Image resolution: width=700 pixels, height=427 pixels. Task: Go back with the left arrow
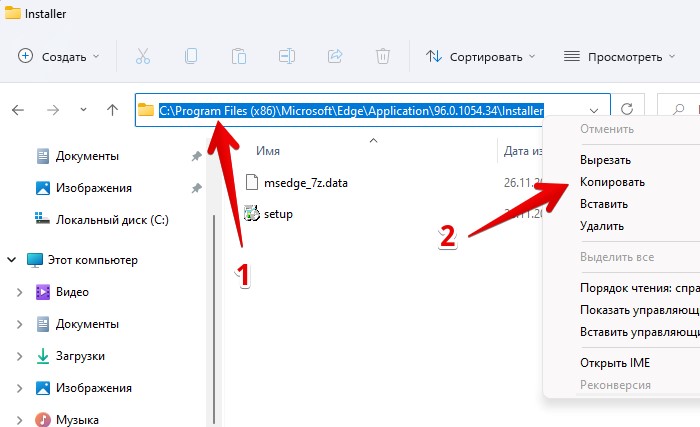[x=18, y=110]
